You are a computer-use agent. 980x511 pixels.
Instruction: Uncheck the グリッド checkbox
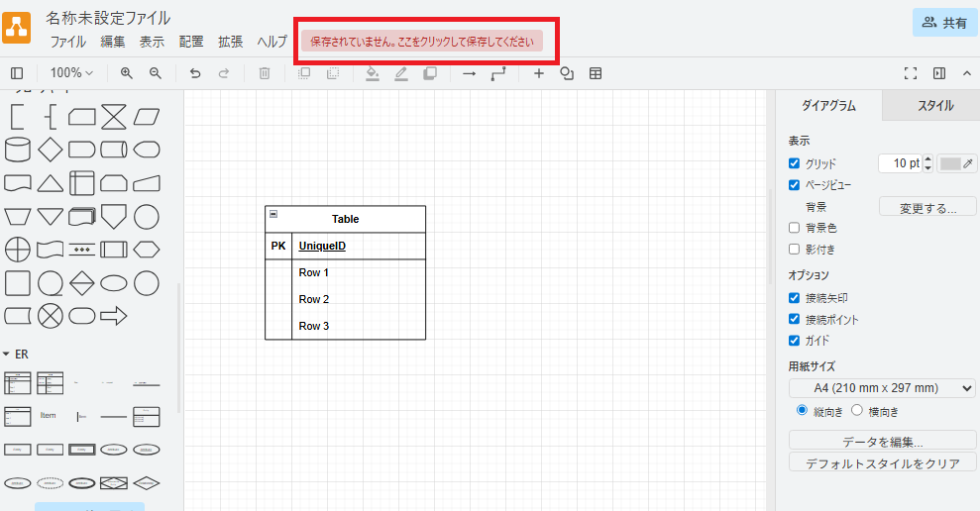point(794,163)
